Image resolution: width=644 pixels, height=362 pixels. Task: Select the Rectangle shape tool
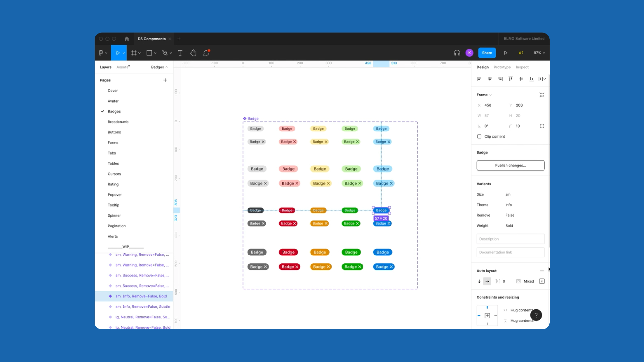(149, 53)
